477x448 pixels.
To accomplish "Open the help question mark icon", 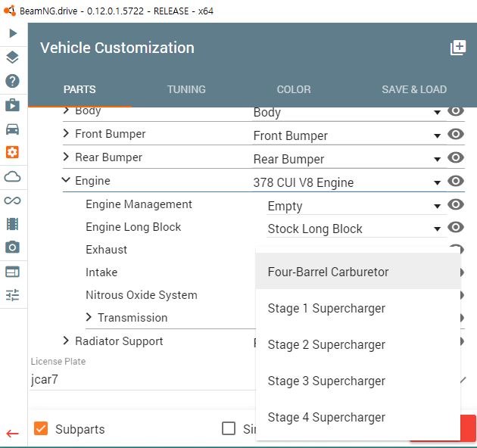I will [12, 81].
